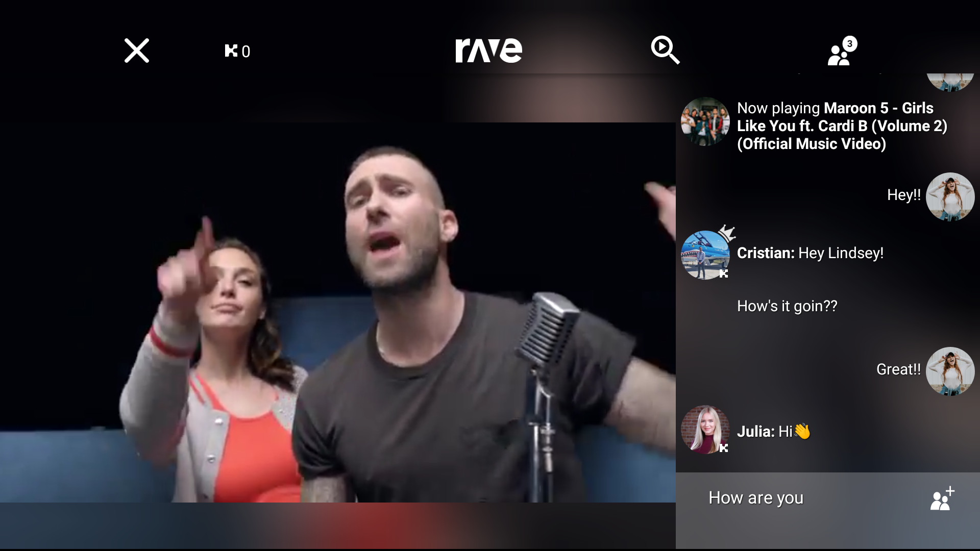Tap own avatar beside 'Hey!!' message
This screenshot has width=980, height=551.
pos(950,197)
